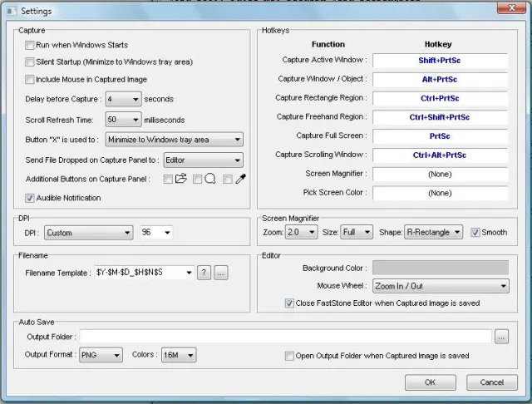
Task: Click the filename template help question button
Action: pyautogui.click(x=204, y=273)
